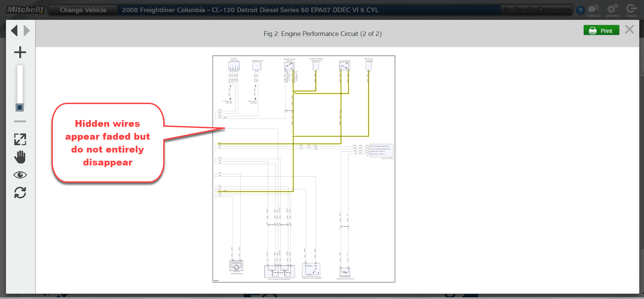644x299 pixels.
Task: Open the No Recalls/Campaigns link
Action: [537, 10]
